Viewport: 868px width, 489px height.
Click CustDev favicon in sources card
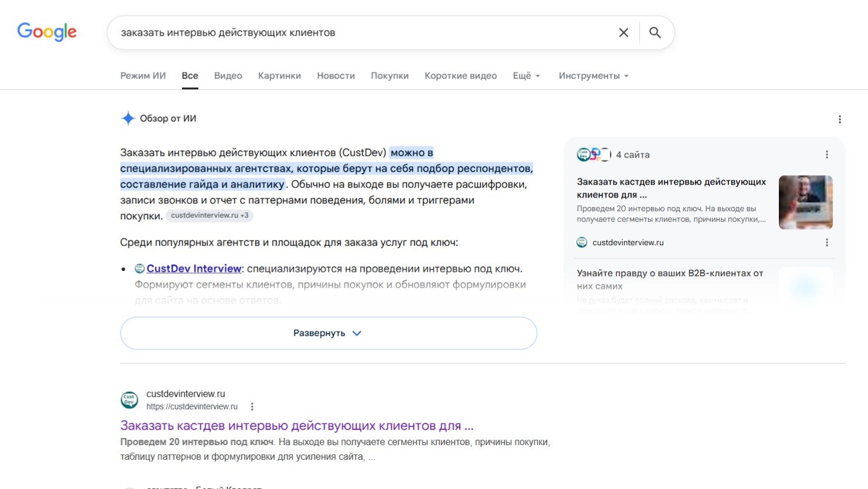pyautogui.click(x=582, y=243)
